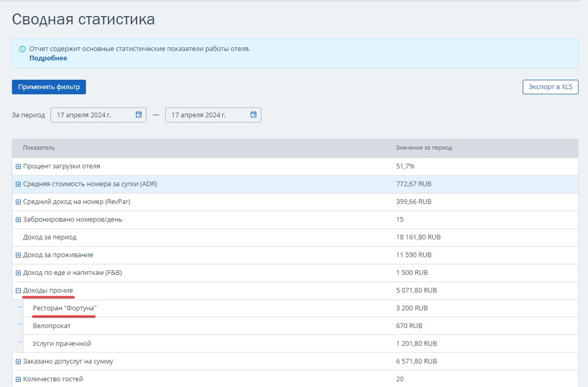Expand Средний доход на номер (RevPar)
The image size is (588, 387).
click(x=18, y=202)
